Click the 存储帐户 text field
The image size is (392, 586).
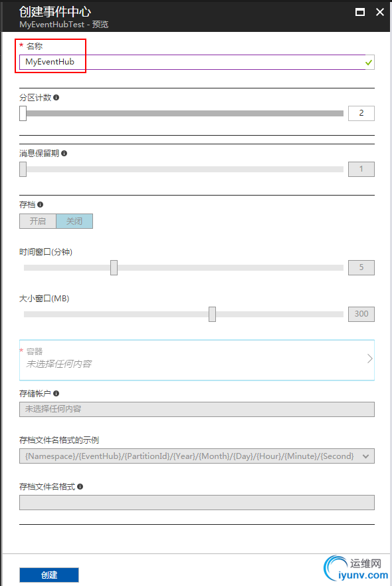[197, 409]
